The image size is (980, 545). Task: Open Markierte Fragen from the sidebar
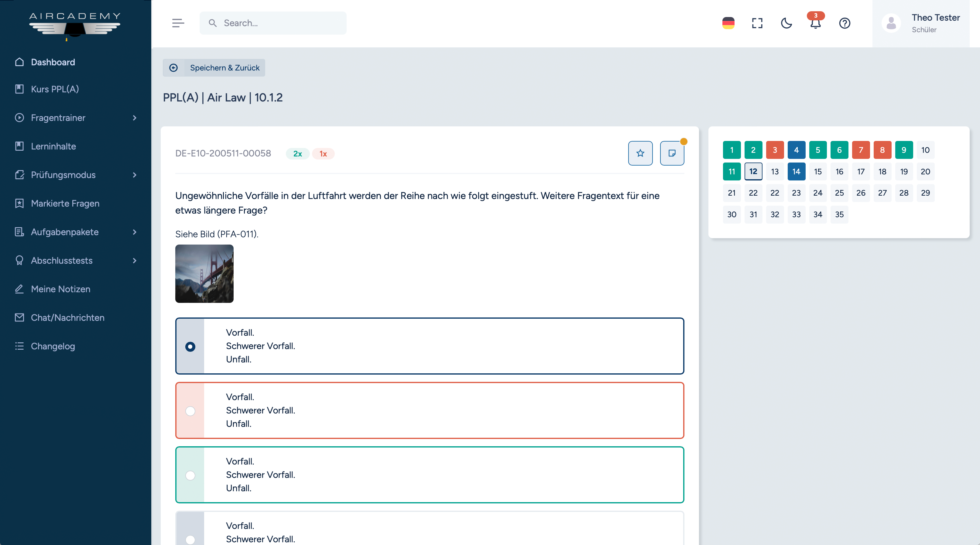coord(65,204)
